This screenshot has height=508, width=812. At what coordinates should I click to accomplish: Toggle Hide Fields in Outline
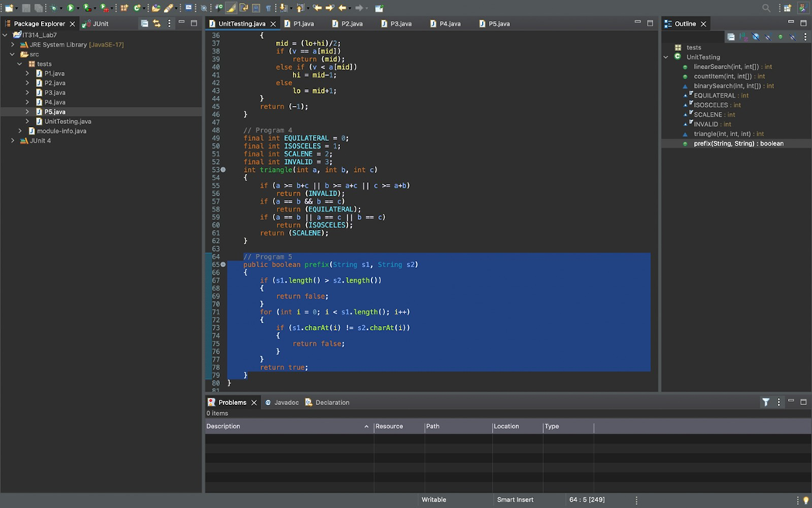[755, 36]
